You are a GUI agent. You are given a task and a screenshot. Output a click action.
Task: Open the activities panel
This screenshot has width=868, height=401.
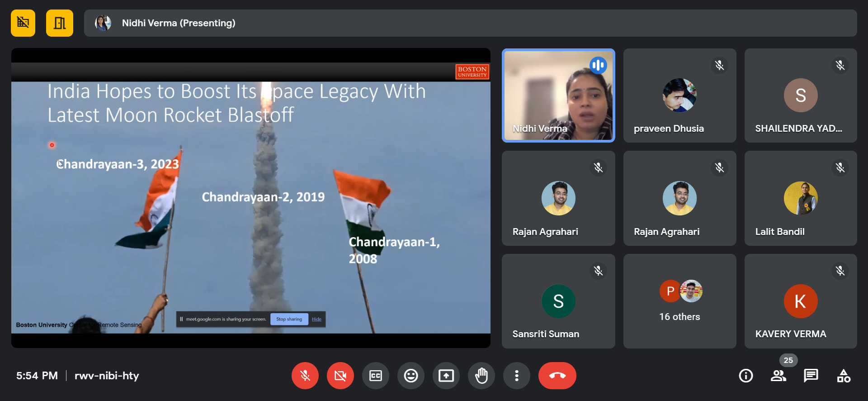click(x=844, y=376)
